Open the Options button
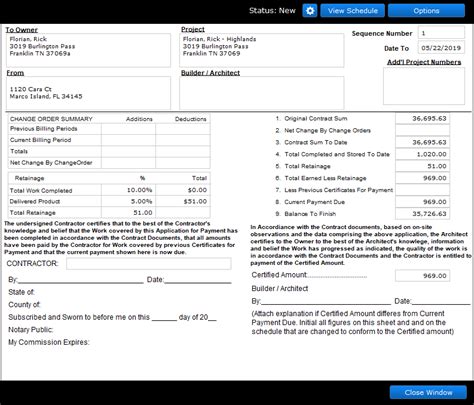This screenshot has width=474, height=405. (x=426, y=11)
